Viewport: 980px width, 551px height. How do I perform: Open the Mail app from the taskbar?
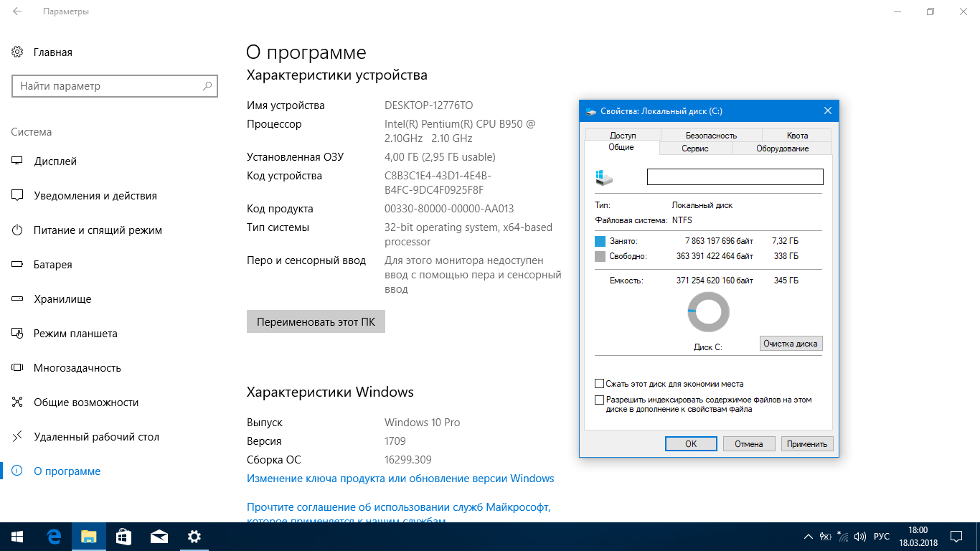(159, 537)
